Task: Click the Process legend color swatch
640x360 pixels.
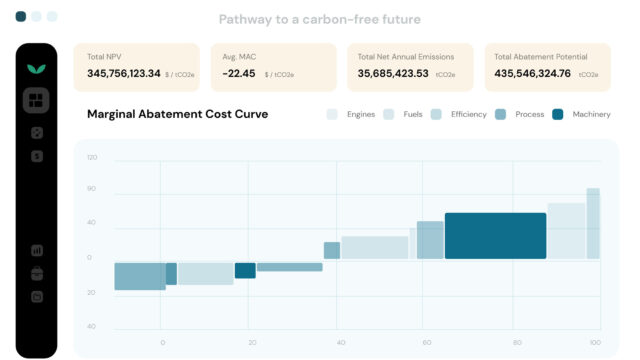Action: [500, 114]
